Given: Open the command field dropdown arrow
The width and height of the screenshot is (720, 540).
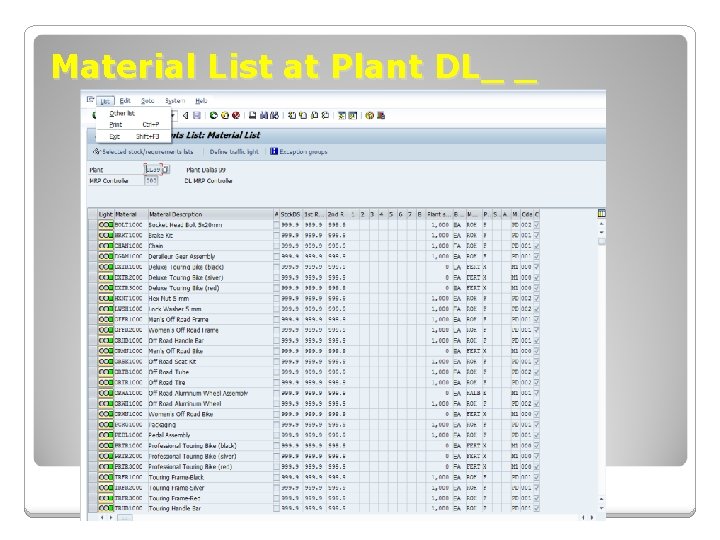Looking at the screenshot, I should click(173, 116).
